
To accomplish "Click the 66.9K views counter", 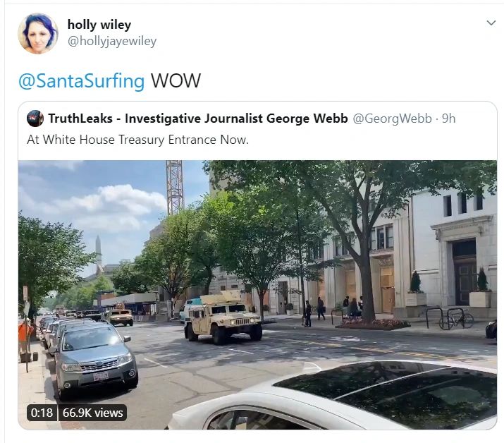I will (92, 413).
